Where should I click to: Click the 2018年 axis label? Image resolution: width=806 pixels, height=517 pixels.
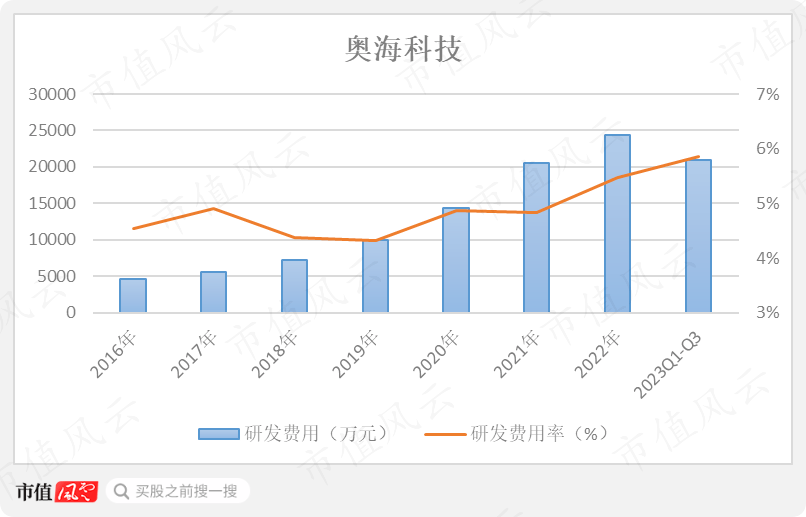(275, 355)
